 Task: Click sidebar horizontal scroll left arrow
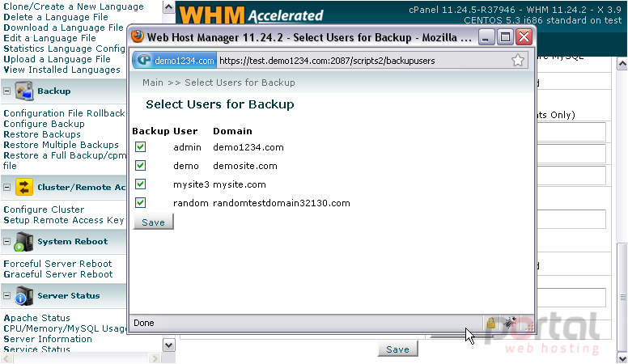click(x=6, y=358)
